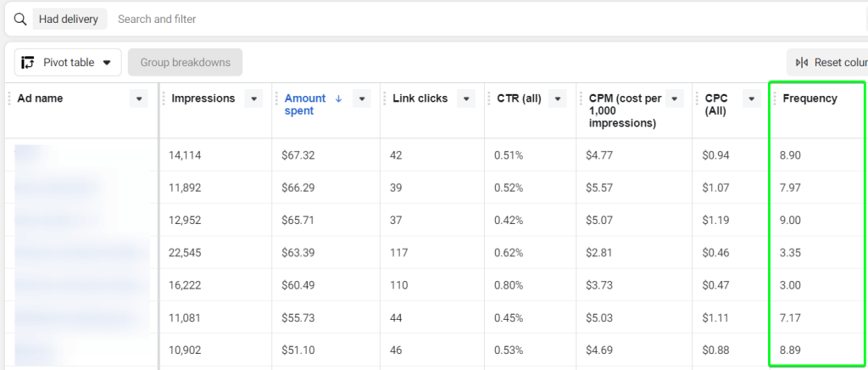868x370 pixels.
Task: Click the Group breakdowns button
Action: click(x=185, y=63)
